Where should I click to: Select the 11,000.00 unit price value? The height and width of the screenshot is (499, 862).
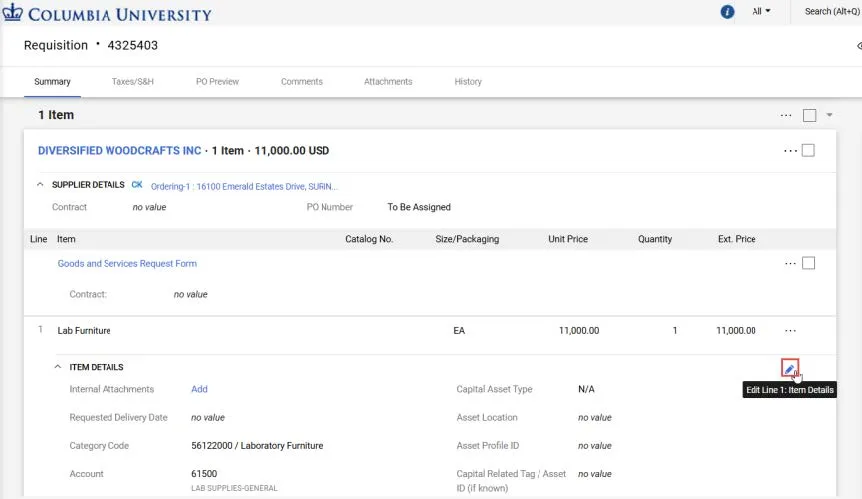click(x=579, y=330)
